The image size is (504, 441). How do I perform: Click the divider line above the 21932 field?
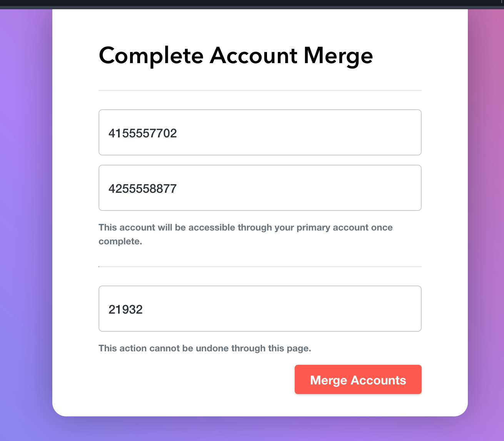point(260,267)
